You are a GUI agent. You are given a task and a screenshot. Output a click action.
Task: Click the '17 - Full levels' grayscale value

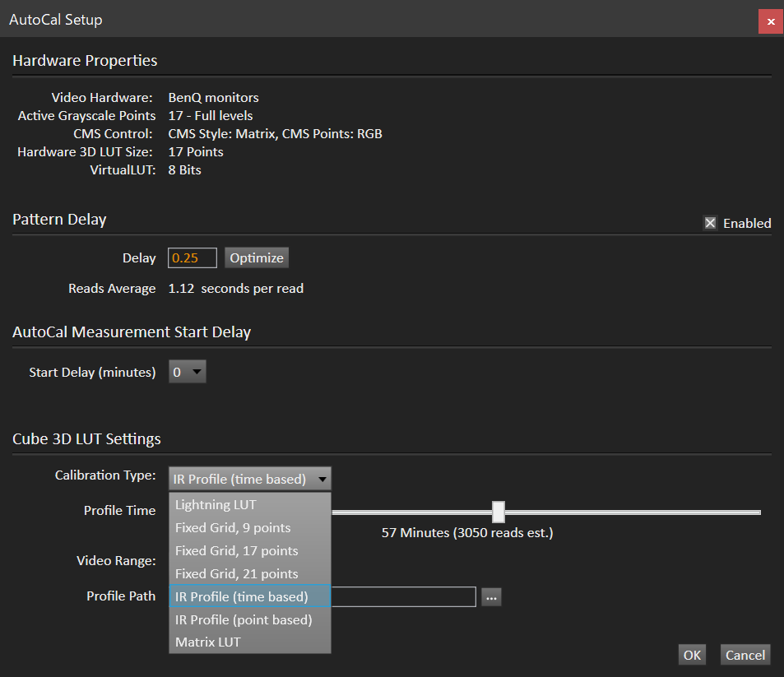tap(211, 115)
